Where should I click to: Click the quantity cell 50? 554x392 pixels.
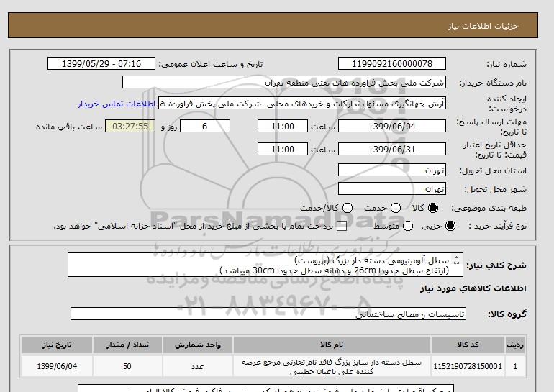point(127,366)
